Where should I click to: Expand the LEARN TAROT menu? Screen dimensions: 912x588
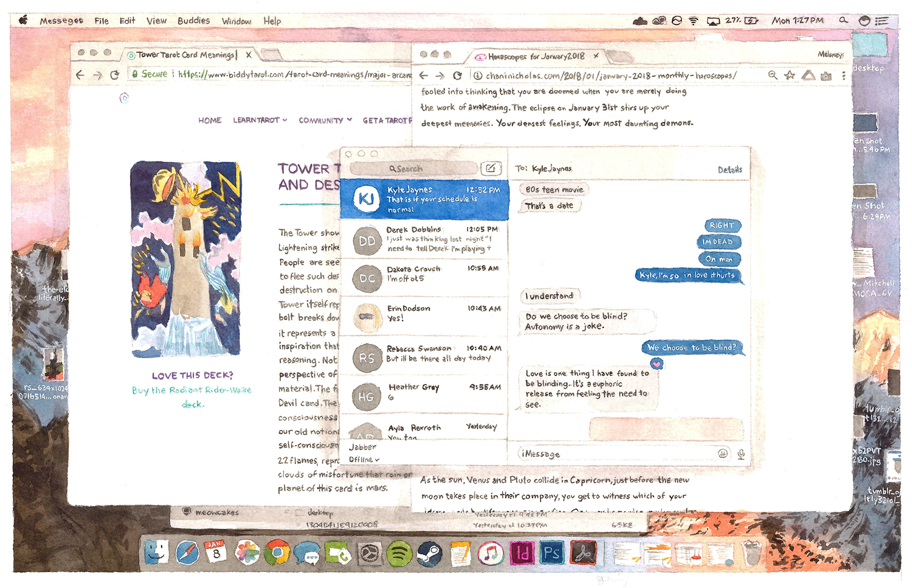point(260,120)
